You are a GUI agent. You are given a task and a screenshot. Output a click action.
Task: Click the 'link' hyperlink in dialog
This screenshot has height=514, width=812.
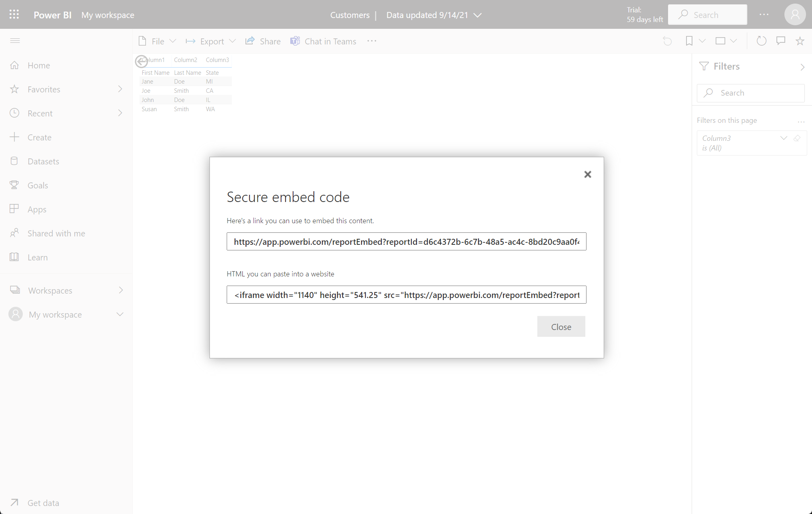(x=258, y=221)
